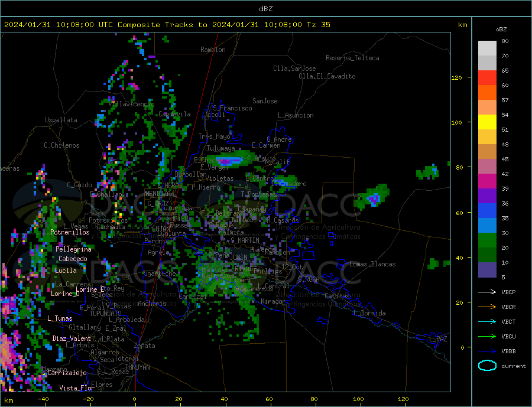Click the Pellegrina place label

click(x=74, y=249)
